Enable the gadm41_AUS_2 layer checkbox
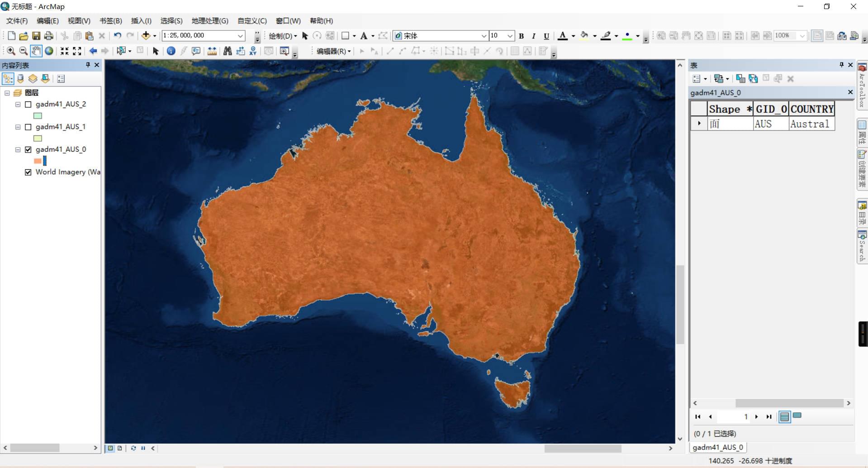Viewport: 868px width, 468px height. point(28,104)
